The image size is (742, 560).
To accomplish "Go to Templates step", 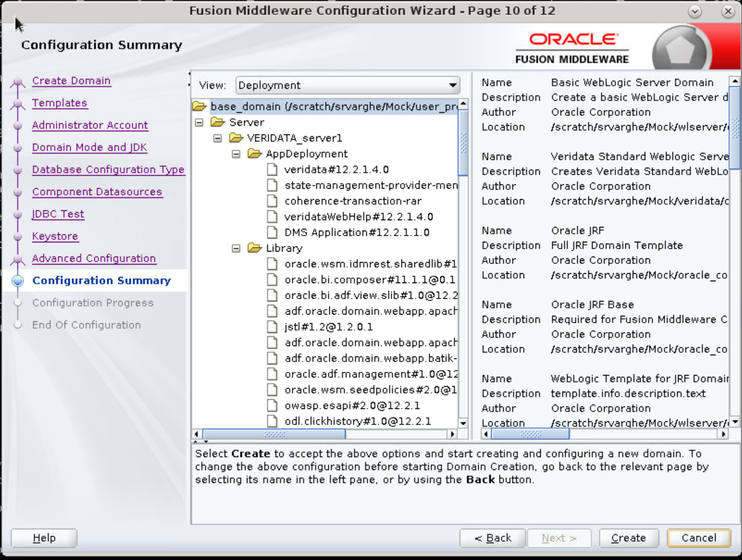I will (x=60, y=103).
